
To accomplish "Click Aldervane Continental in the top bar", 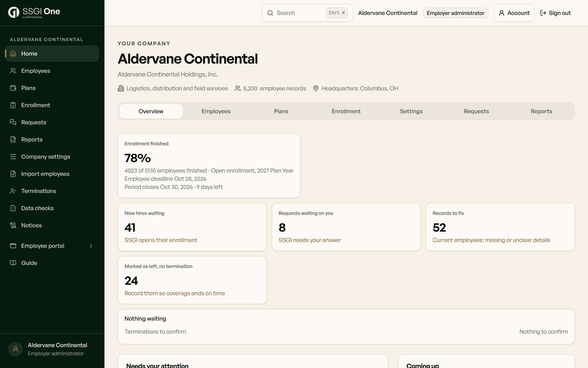I will coord(388,13).
